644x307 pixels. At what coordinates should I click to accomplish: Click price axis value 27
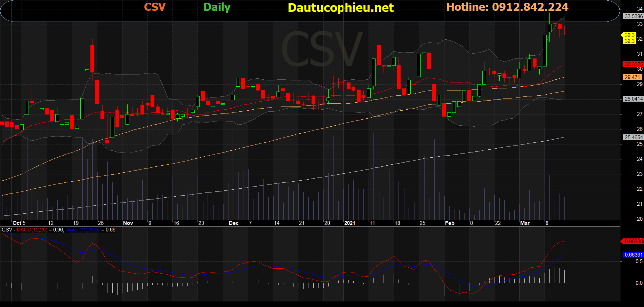tap(639, 114)
